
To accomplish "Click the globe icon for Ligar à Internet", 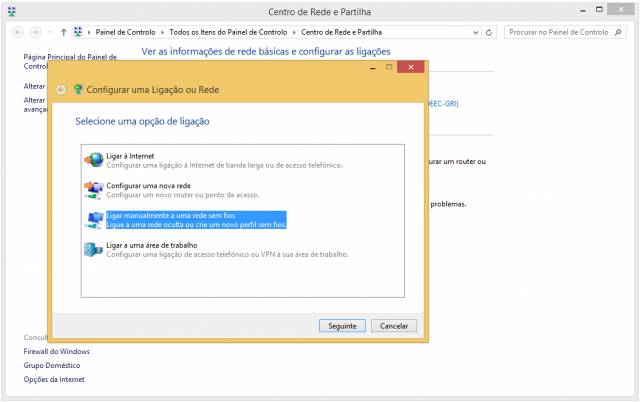I will pos(94,160).
